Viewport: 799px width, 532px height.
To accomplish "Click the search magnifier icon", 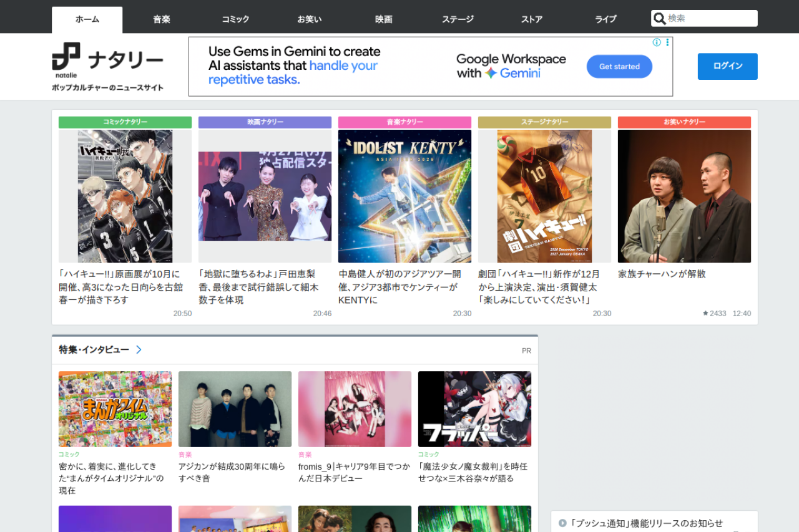I will pyautogui.click(x=659, y=19).
